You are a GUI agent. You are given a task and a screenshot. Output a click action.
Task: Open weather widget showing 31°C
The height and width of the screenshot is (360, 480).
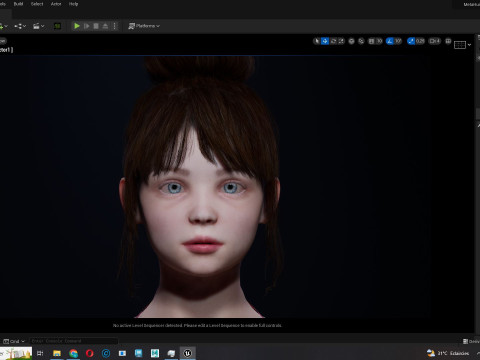tap(448, 353)
